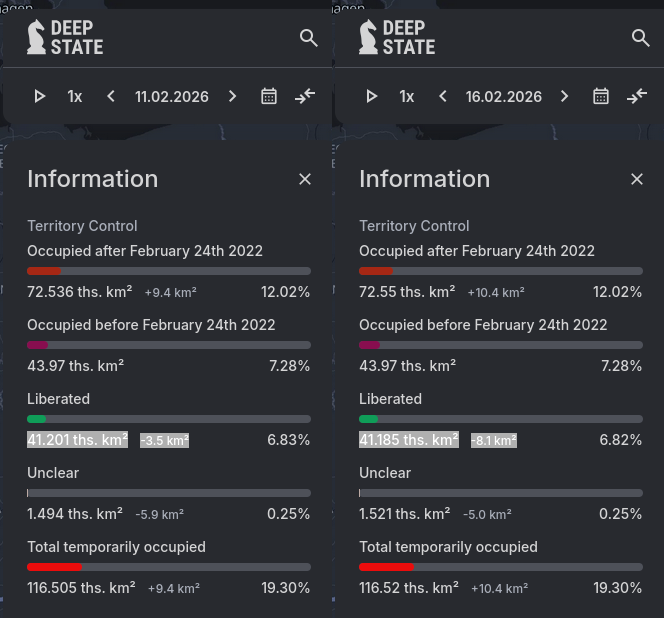Change 1x speed in the 16.02.2026 panel
The width and height of the screenshot is (664, 618).
[407, 97]
